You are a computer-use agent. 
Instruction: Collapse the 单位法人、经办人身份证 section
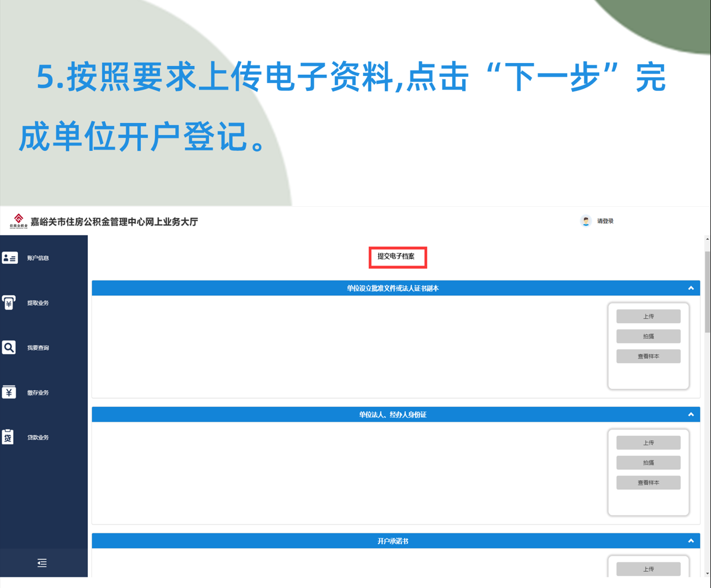pyautogui.click(x=691, y=415)
